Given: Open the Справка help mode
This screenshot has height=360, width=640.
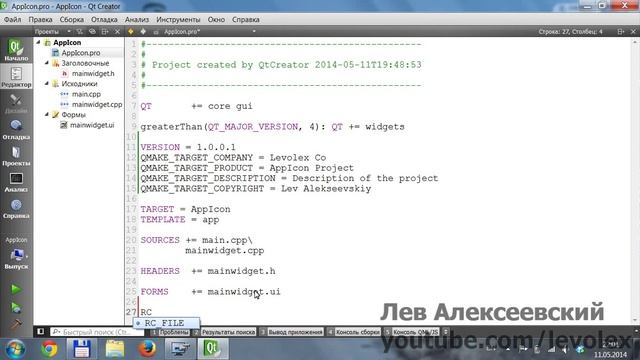Looking at the screenshot, I should click(16, 209).
